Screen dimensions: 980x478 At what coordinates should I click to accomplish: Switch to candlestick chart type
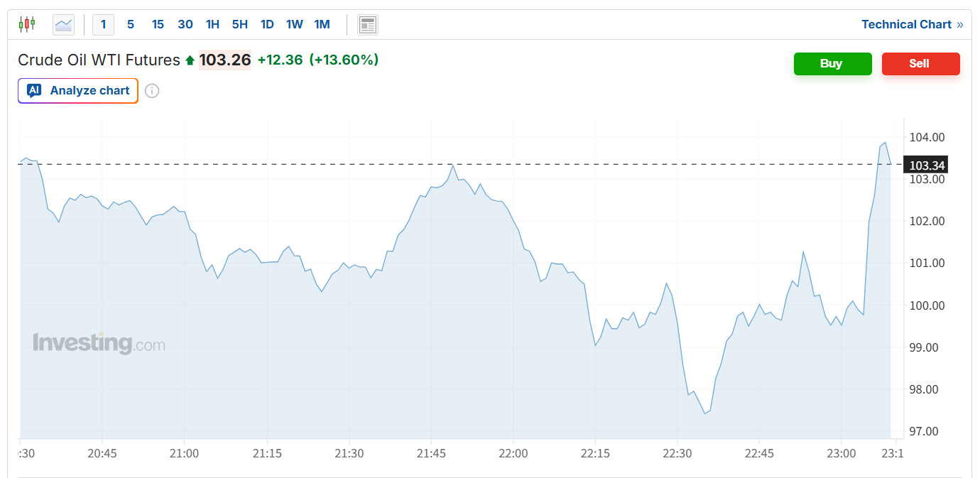tap(27, 24)
